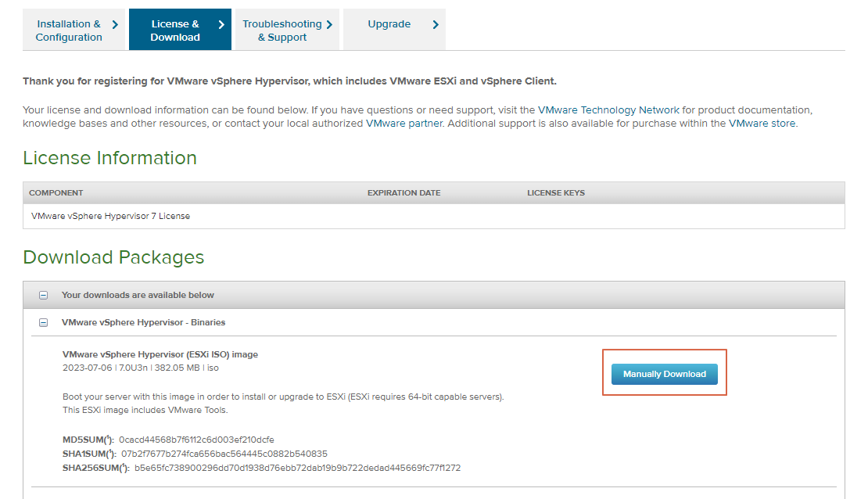Collapse VMware vSphere Hypervisor - Binaries section
Screen dimensions: 868x499
pos(43,322)
